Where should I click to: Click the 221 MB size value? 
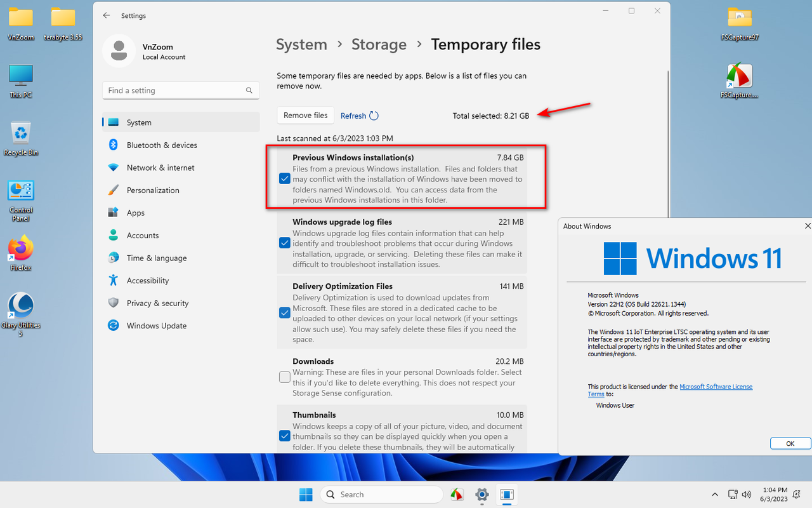[x=511, y=222]
